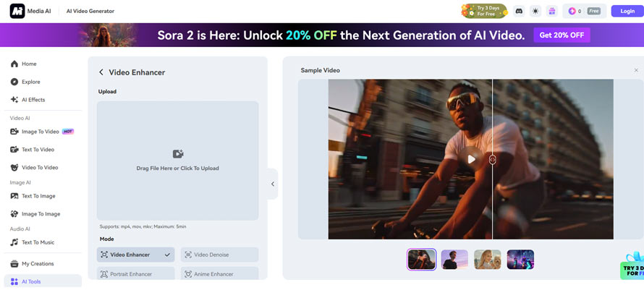The width and height of the screenshot is (644, 290).
Task: Select Anime Enhancer mode
Action: point(219,274)
